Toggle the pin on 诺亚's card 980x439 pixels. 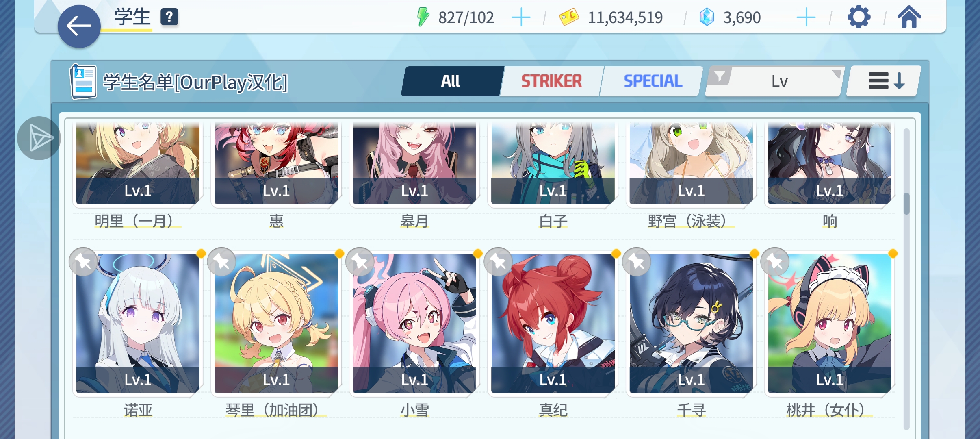(x=83, y=262)
